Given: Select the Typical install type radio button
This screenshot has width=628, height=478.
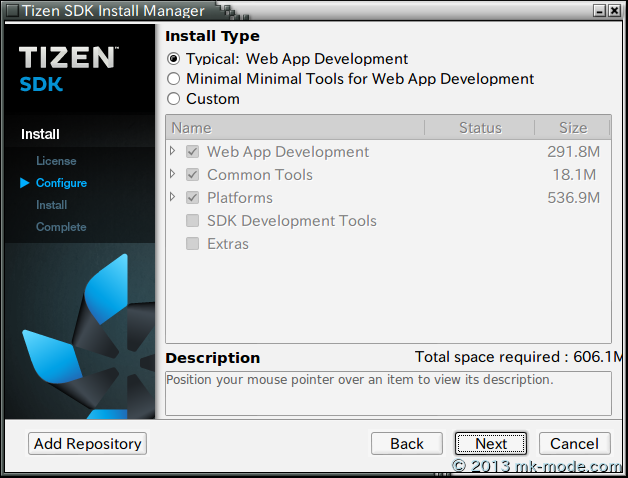Looking at the screenshot, I should tap(174, 59).
